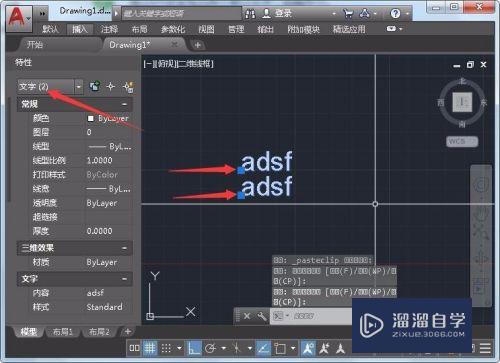Switch to the 开始 file tab
The image size is (500, 363).
(x=35, y=45)
